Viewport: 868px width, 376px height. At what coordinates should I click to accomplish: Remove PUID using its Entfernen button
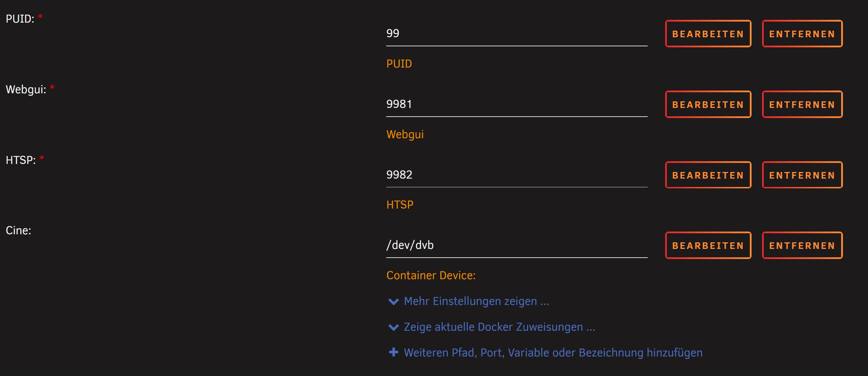click(x=802, y=34)
